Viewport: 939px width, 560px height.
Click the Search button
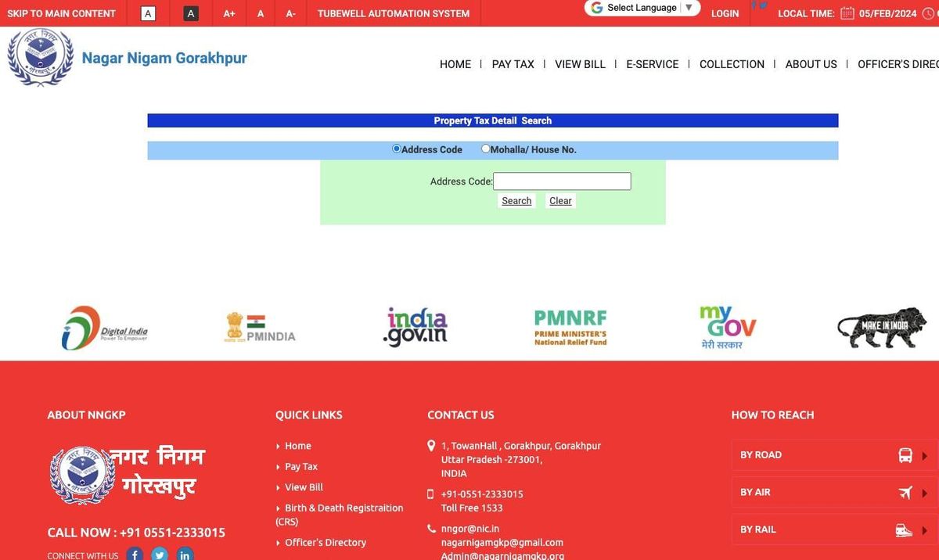coord(516,200)
